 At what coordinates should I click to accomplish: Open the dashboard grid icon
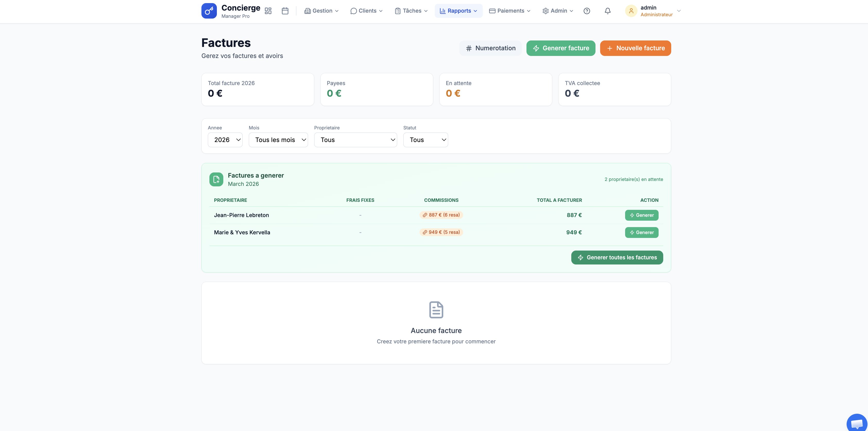click(x=268, y=11)
